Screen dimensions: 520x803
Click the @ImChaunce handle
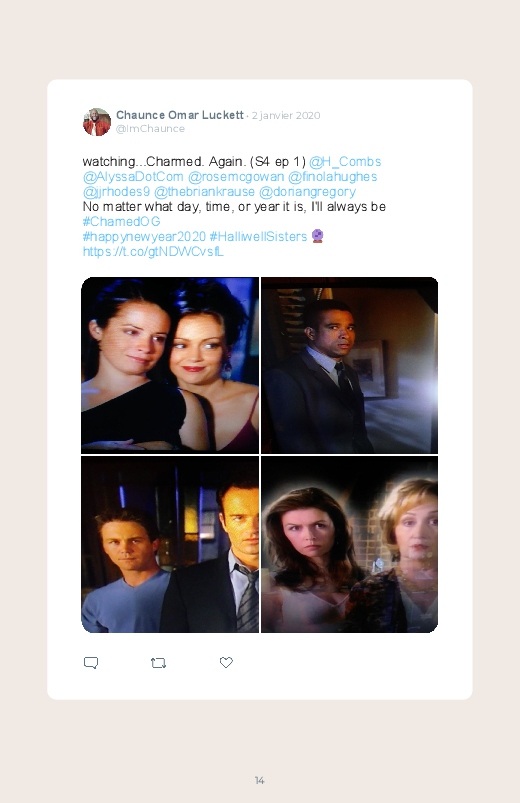150,129
